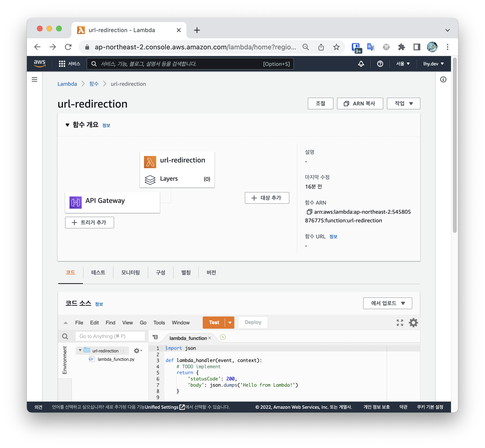Click the ARN 복사 button
Viewport: 485px width, 448px height.
click(360, 103)
